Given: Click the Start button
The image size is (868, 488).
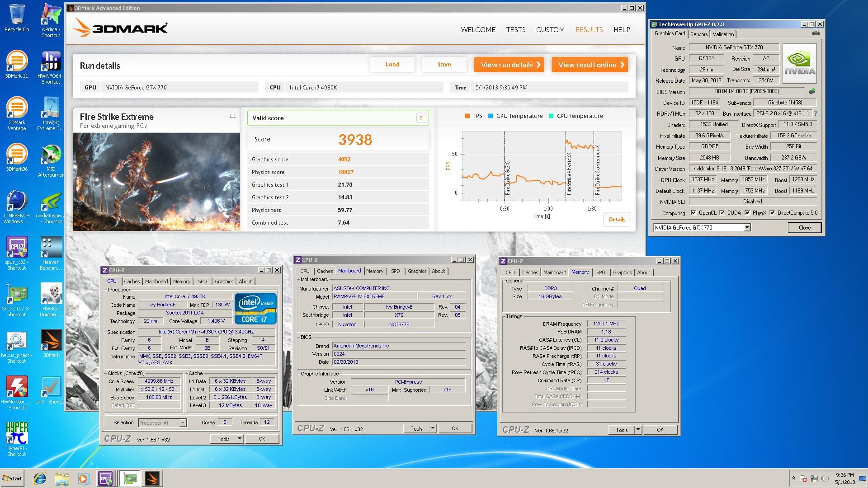Looking at the screenshot, I should coord(13,479).
